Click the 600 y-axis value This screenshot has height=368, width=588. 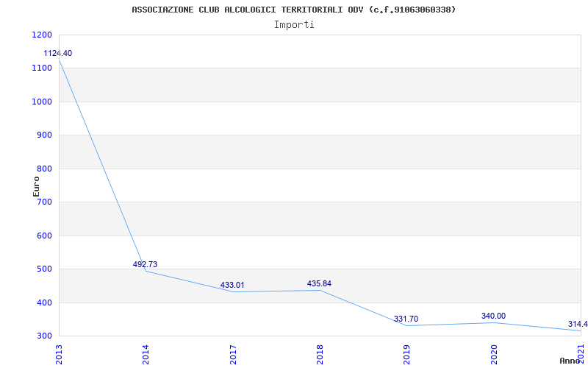point(45,236)
